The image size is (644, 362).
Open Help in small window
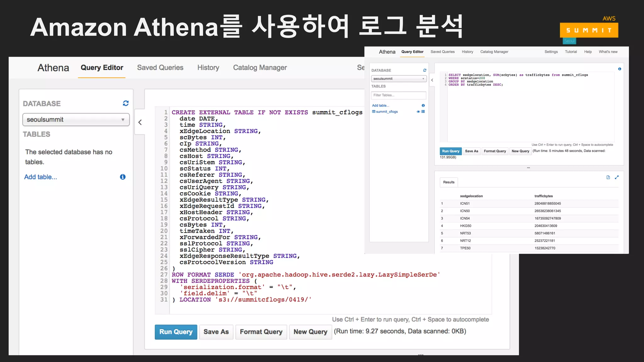click(588, 52)
